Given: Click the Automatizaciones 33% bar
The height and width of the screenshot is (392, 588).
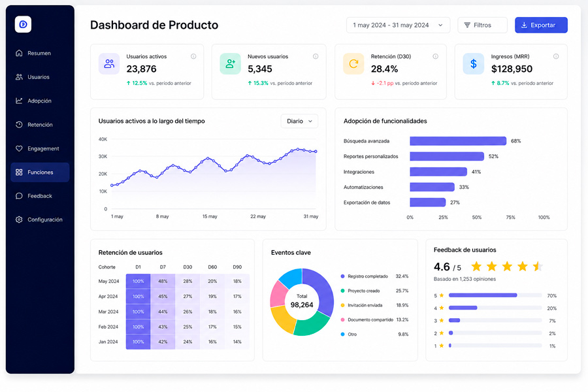Looking at the screenshot, I should pos(432,187).
